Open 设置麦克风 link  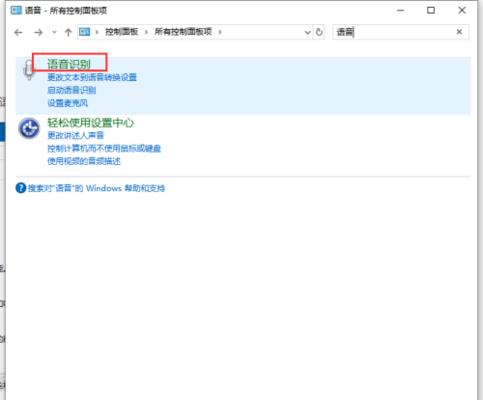pos(68,103)
